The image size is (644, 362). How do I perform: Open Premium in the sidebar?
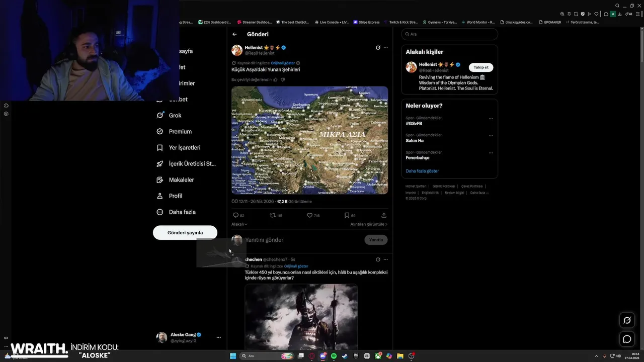[174, 131]
